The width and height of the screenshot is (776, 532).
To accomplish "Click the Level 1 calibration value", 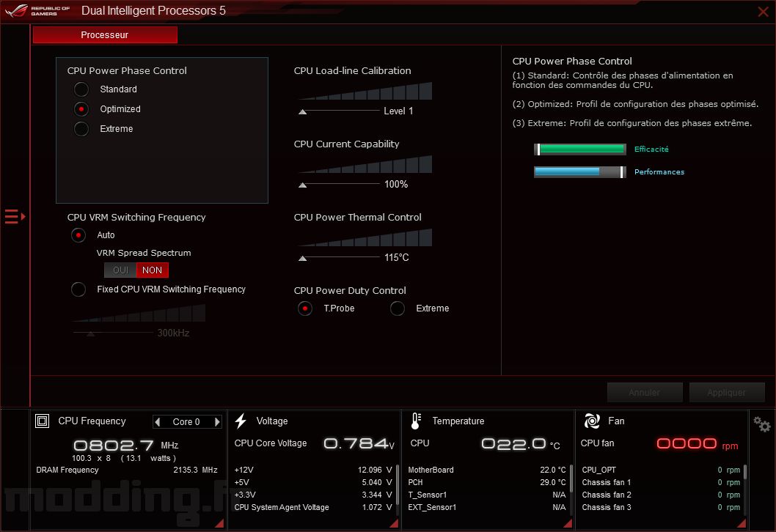I will pos(398,111).
